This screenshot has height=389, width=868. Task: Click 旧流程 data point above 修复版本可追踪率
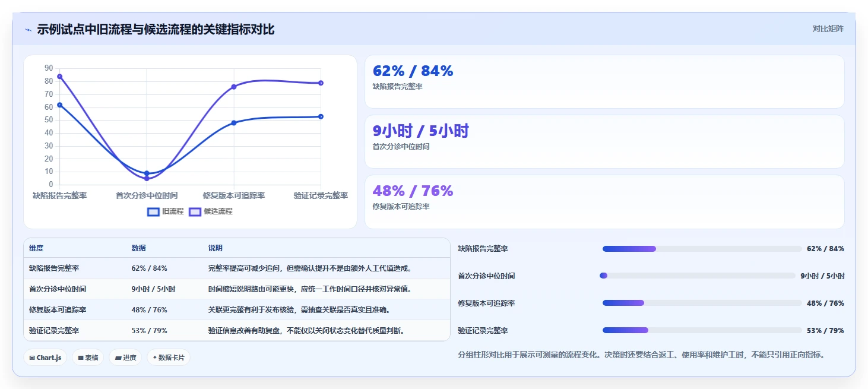234,123
